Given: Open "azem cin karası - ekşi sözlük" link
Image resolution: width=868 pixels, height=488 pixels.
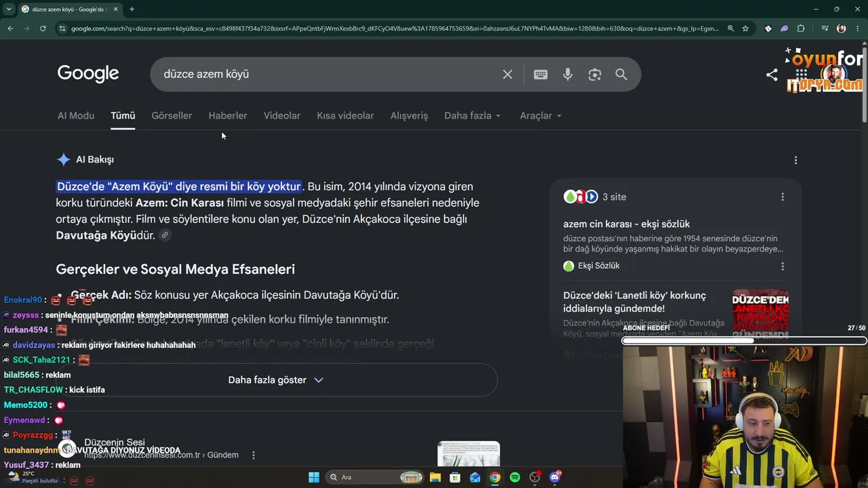Looking at the screenshot, I should (627, 224).
